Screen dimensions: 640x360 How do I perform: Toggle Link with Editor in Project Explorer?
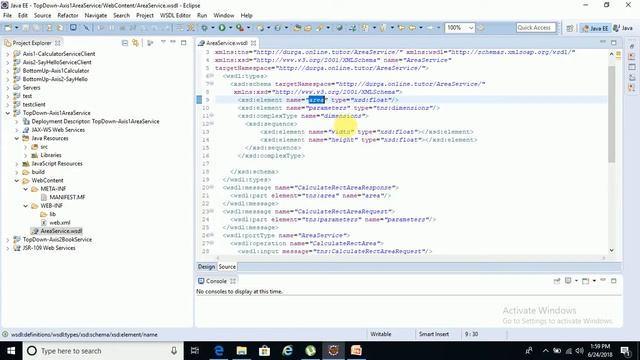coord(136,43)
